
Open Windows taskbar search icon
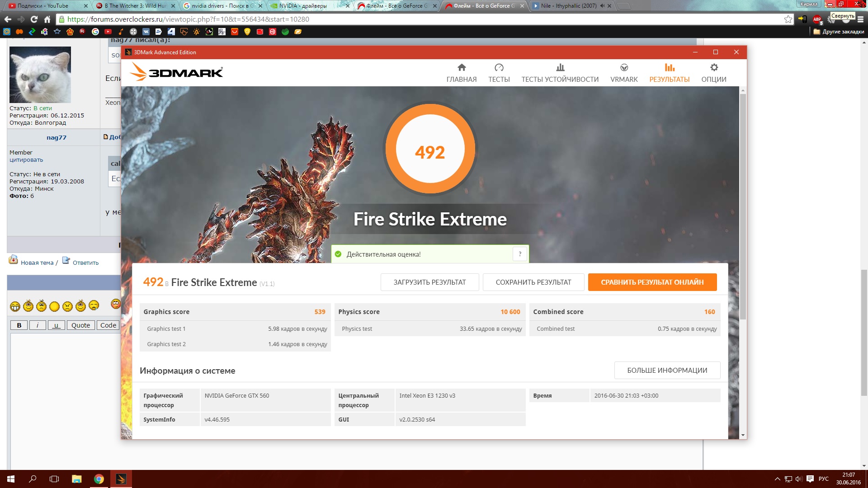click(x=33, y=479)
